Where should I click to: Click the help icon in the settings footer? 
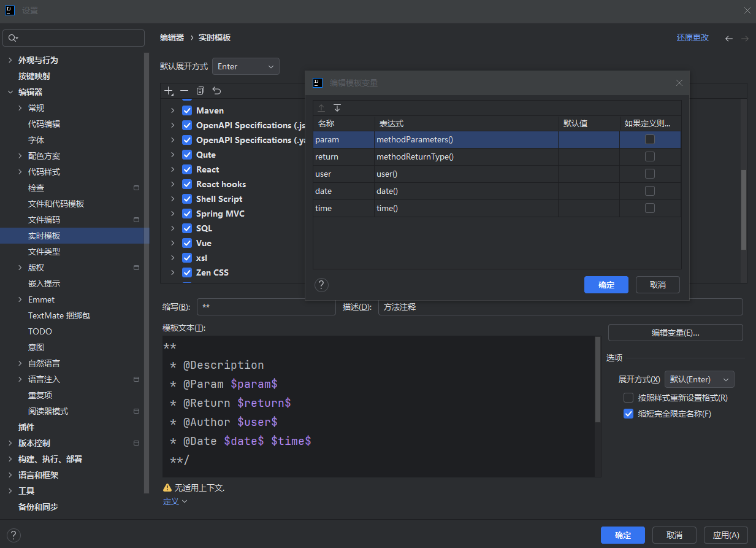click(13, 534)
